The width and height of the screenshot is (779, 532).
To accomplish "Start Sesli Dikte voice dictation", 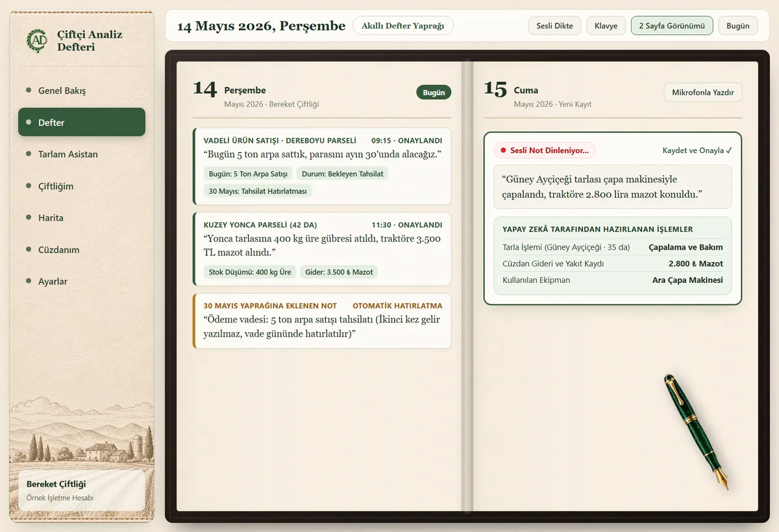I will point(554,26).
